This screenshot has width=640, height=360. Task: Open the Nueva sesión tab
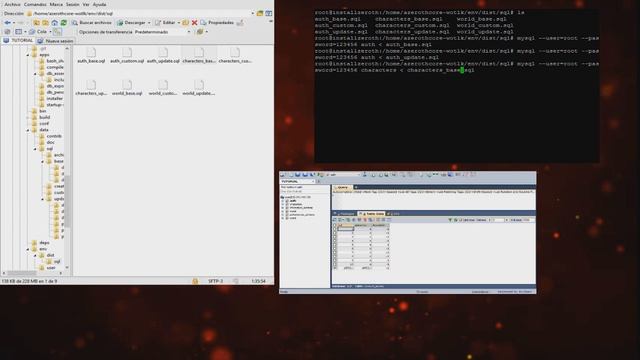pyautogui.click(x=55, y=41)
